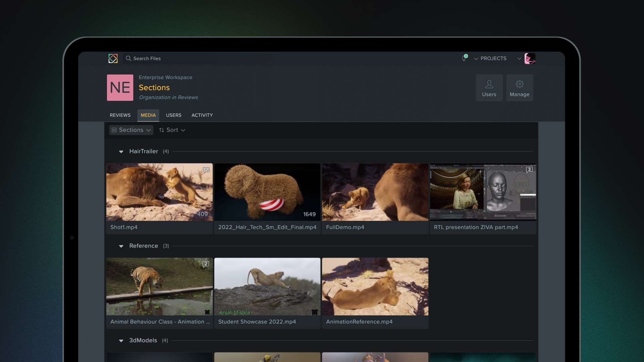
Task: Click the AnimationReference.mp4 file name
Action: pyautogui.click(x=359, y=322)
